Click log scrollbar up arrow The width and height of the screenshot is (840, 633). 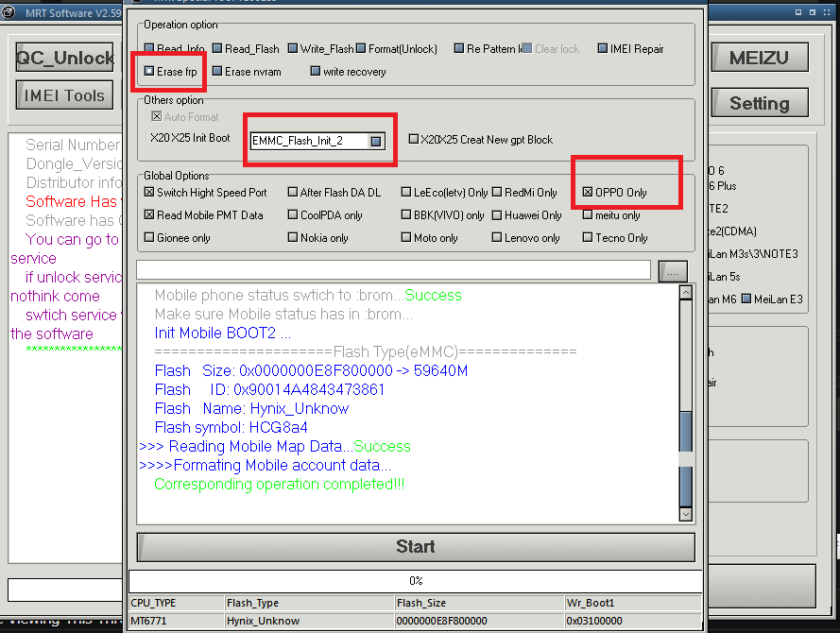(x=686, y=292)
